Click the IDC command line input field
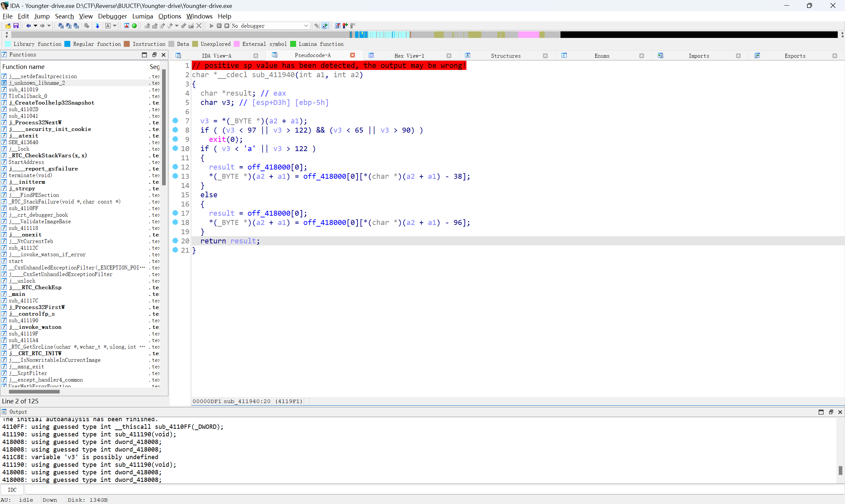 pos(434,490)
